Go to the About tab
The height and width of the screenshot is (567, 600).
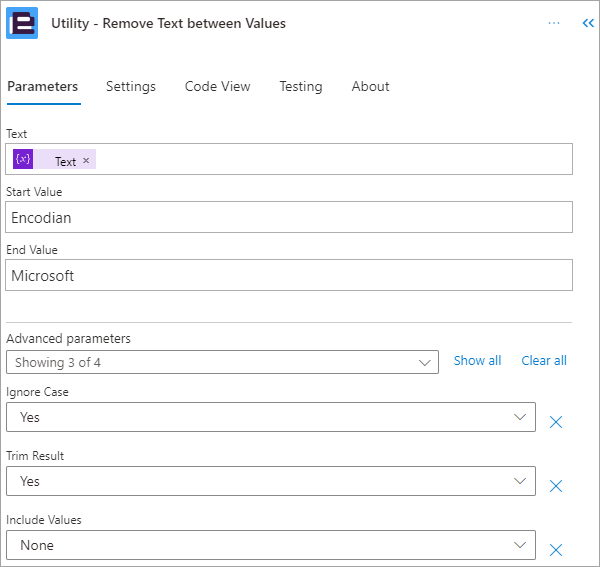coord(370,86)
